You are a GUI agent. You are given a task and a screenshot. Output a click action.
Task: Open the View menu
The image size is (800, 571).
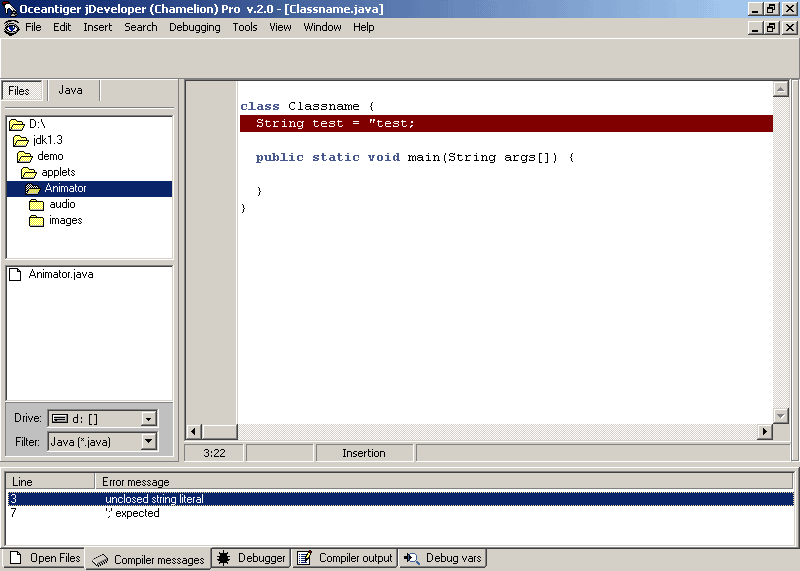click(280, 27)
